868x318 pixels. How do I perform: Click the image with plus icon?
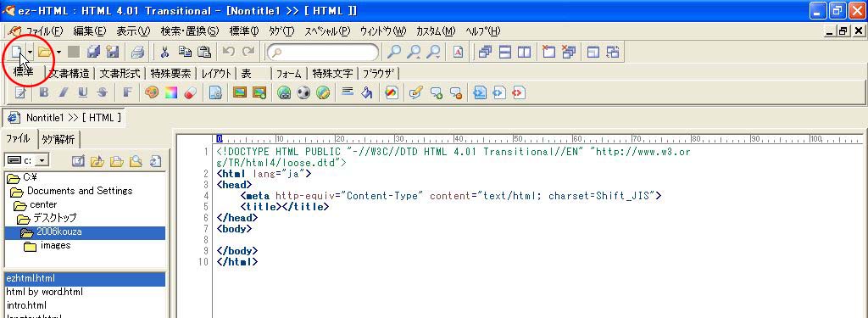pyautogui.click(x=259, y=92)
